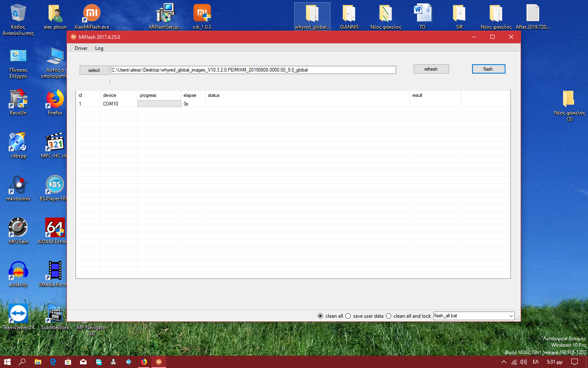Open the Driver menu
This screenshot has width=588, height=368.
(81, 48)
